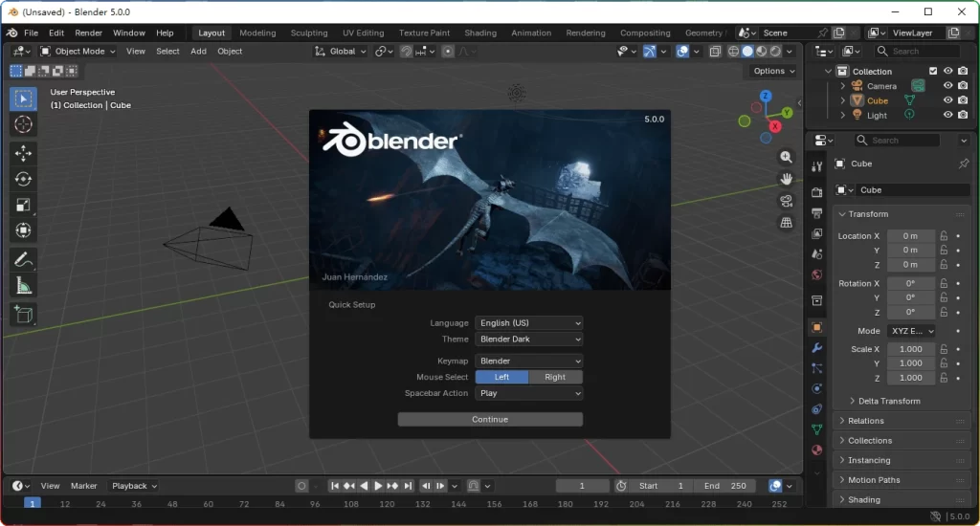Hide the Cube in viewport
Screen dimensions: 980x526
tap(948, 100)
